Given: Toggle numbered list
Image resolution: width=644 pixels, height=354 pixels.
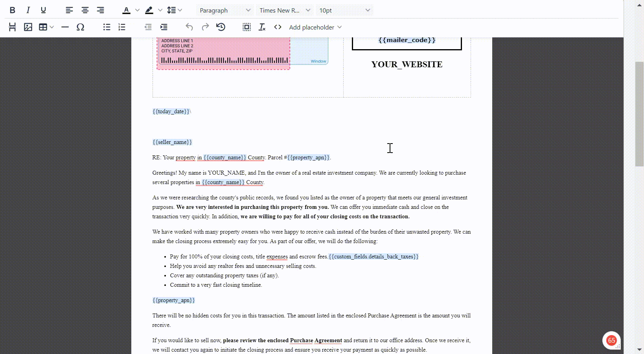Looking at the screenshot, I should [122, 27].
